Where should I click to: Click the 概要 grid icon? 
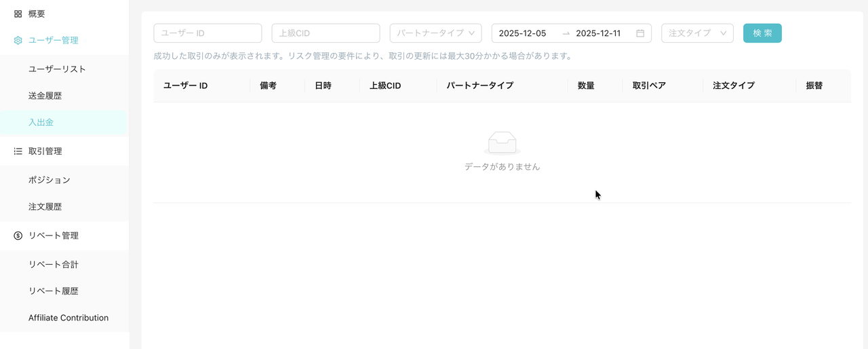18,14
